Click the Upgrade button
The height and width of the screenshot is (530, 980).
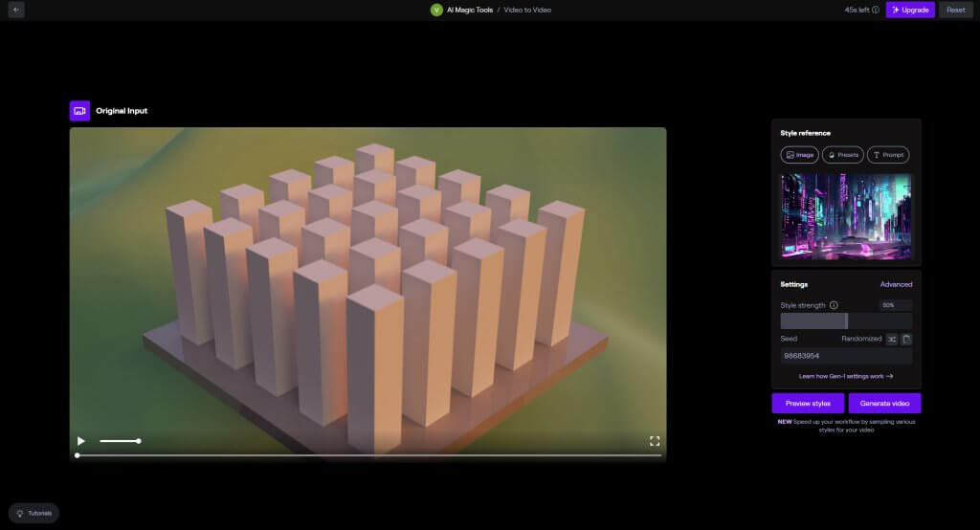tap(910, 10)
